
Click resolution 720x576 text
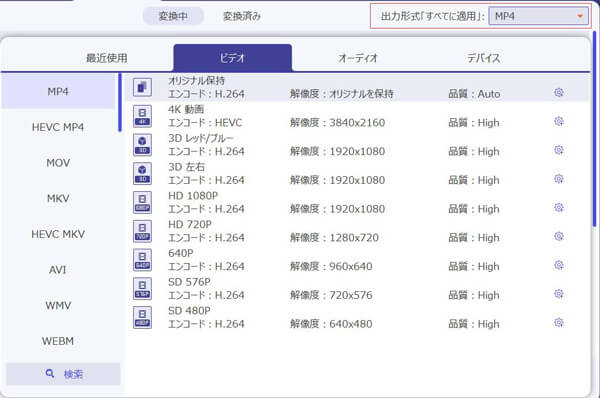tap(351, 295)
